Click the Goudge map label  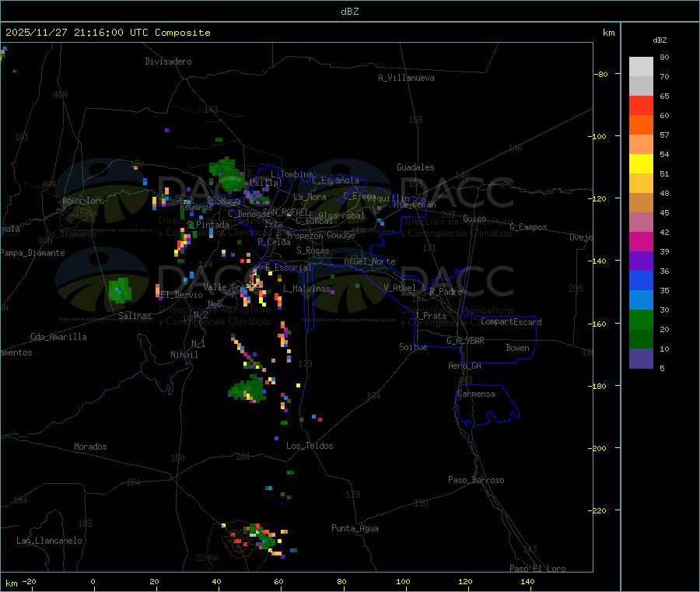click(x=341, y=235)
